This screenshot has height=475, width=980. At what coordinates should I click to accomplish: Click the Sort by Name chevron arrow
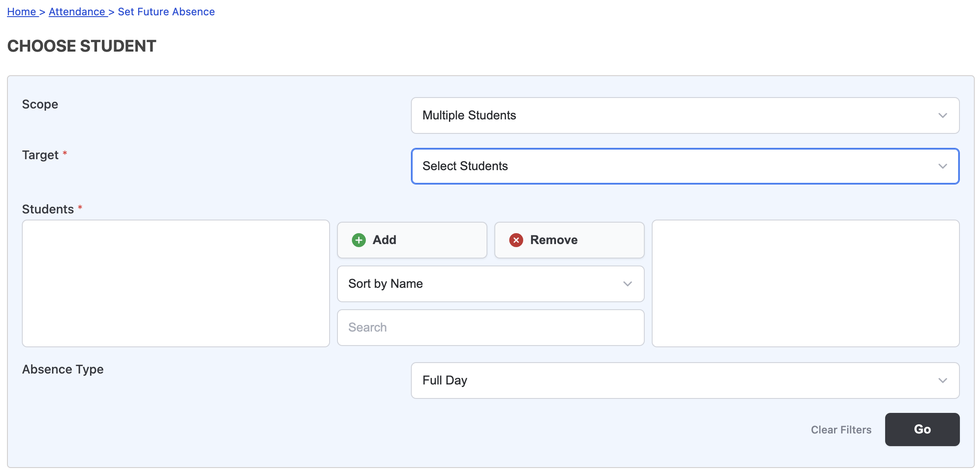(x=627, y=284)
